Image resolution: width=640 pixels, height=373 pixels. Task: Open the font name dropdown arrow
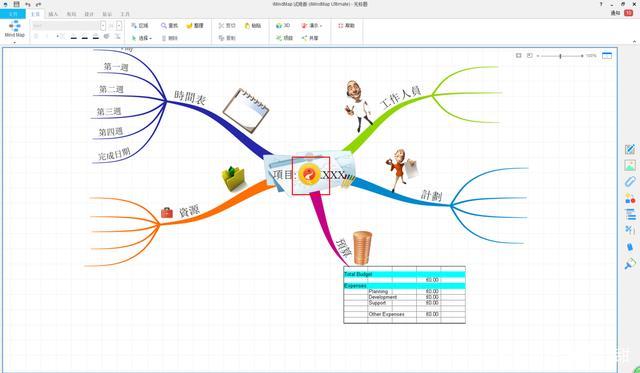click(103, 25)
